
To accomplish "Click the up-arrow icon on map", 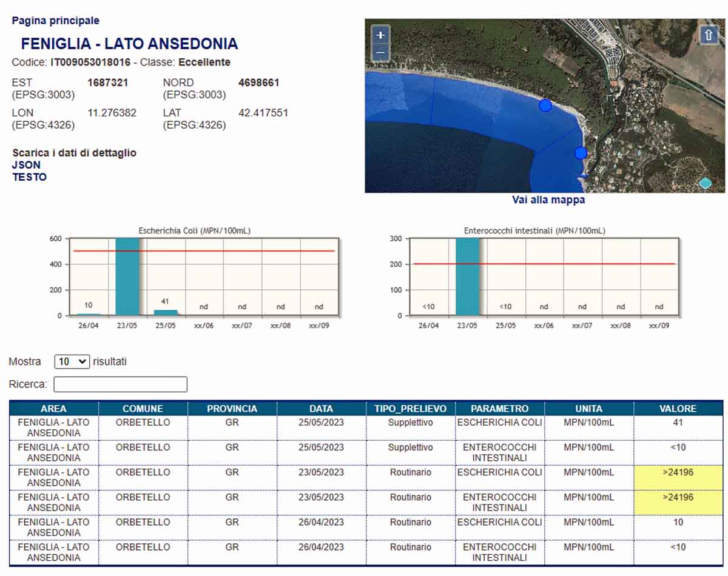I will [708, 35].
